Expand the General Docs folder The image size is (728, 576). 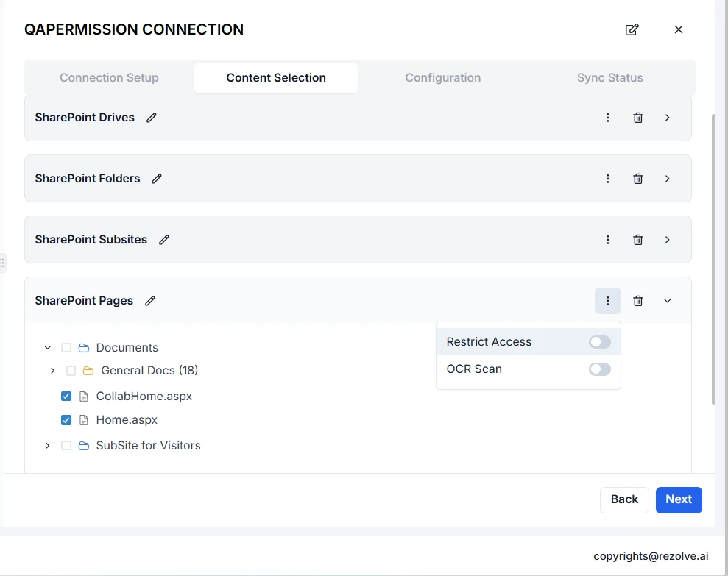pyautogui.click(x=52, y=371)
